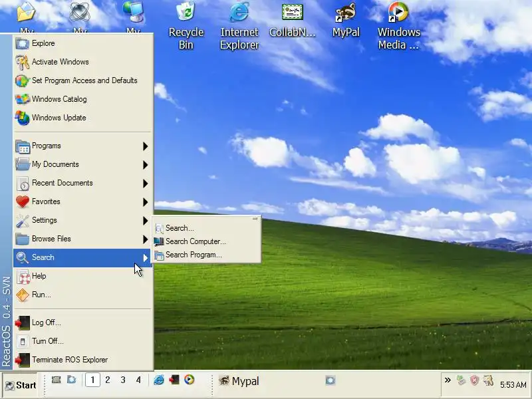The image size is (532, 399).
Task: Click the Explorer quick-launch icon after show desktop
Action: (72, 380)
